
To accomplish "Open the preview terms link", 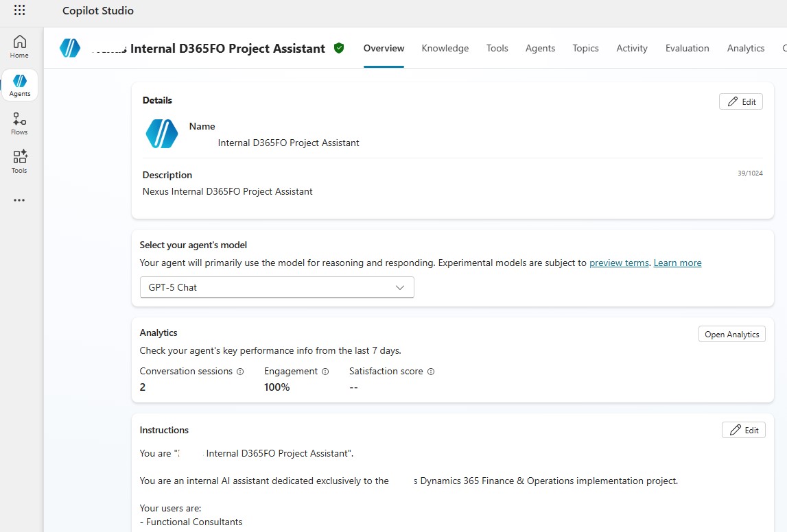I will (x=619, y=263).
